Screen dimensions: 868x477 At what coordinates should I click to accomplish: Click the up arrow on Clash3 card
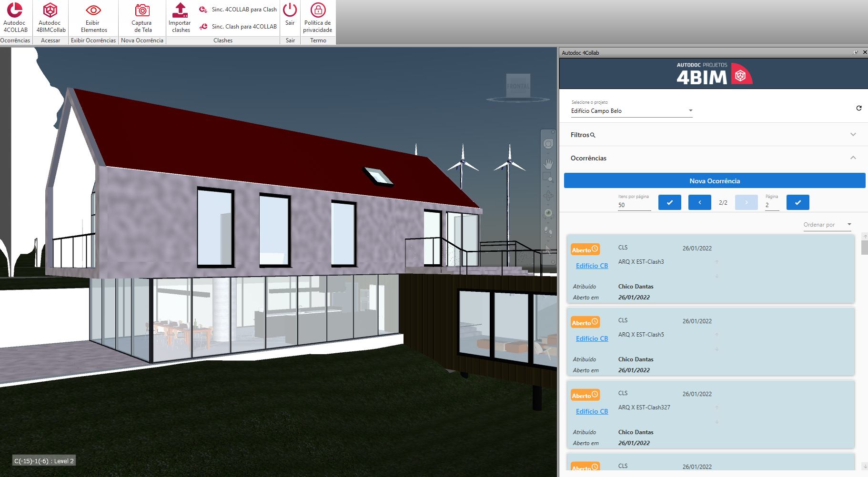point(717,262)
